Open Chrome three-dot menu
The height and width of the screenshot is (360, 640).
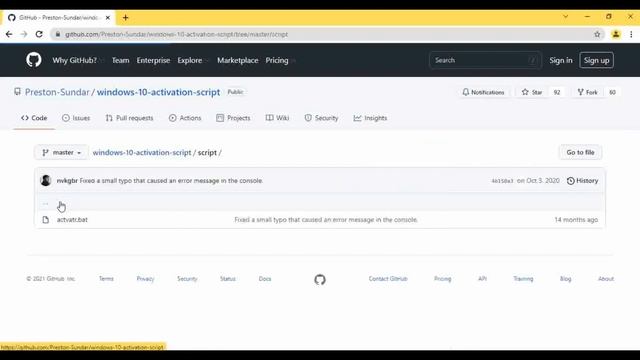[631, 34]
